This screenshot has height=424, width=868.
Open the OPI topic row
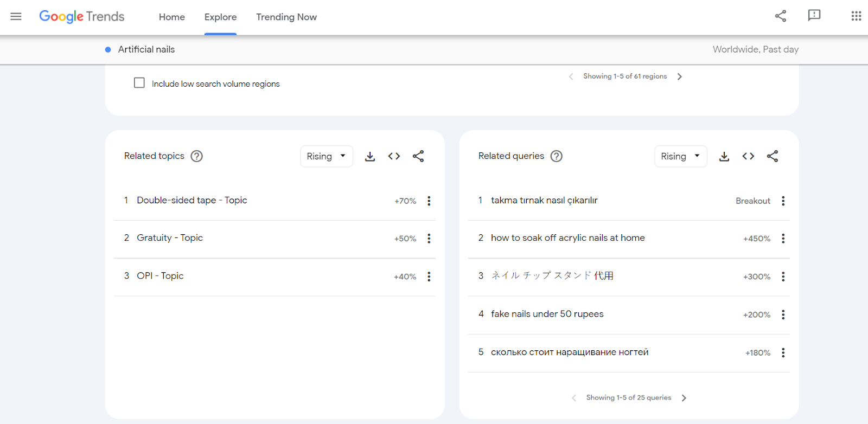(x=275, y=277)
